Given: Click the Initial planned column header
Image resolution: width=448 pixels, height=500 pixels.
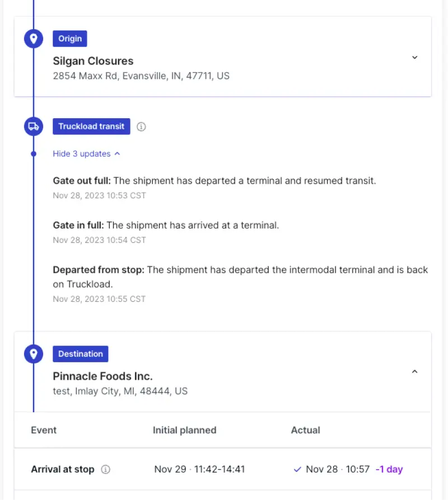Looking at the screenshot, I should [x=184, y=430].
